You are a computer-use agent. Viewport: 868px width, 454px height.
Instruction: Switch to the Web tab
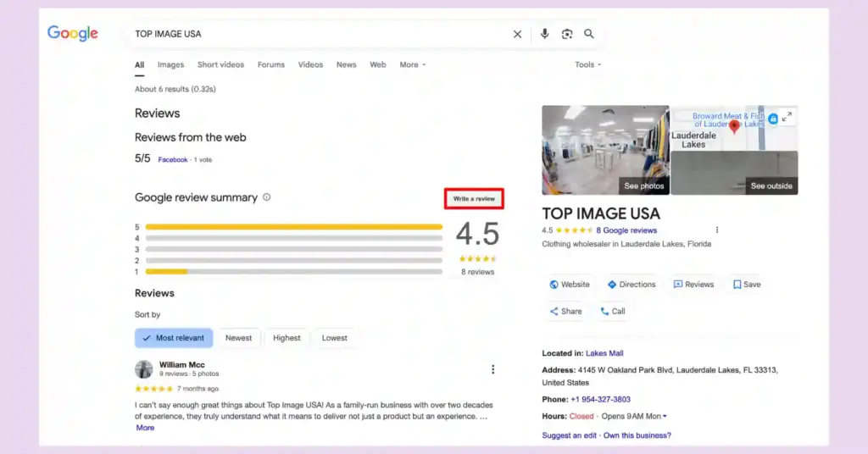coord(378,64)
